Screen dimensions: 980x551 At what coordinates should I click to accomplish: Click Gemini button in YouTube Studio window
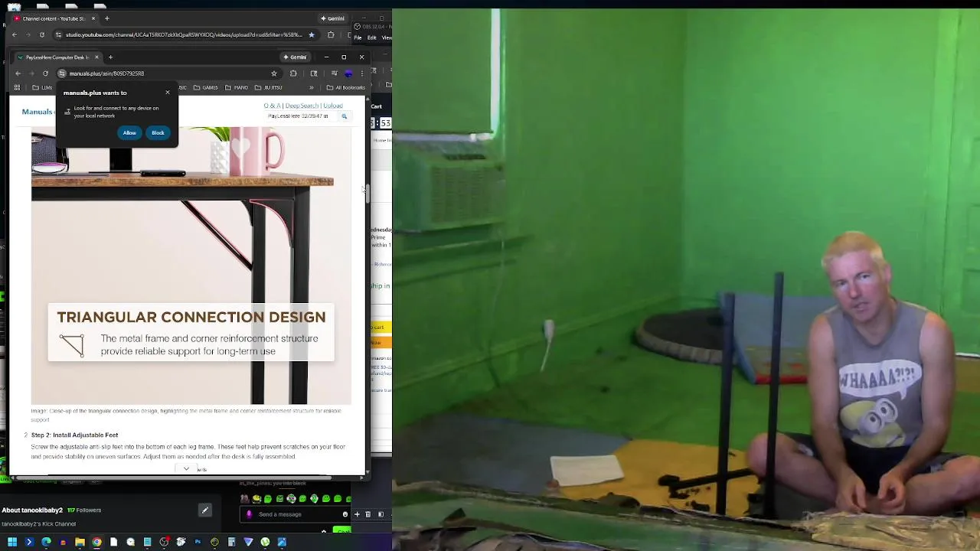point(333,18)
